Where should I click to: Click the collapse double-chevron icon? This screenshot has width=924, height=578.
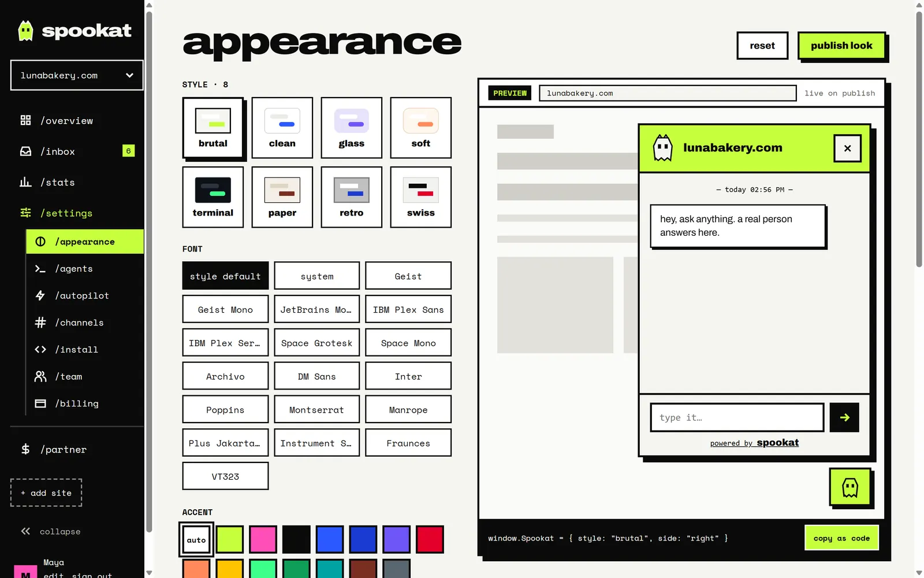[25, 531]
